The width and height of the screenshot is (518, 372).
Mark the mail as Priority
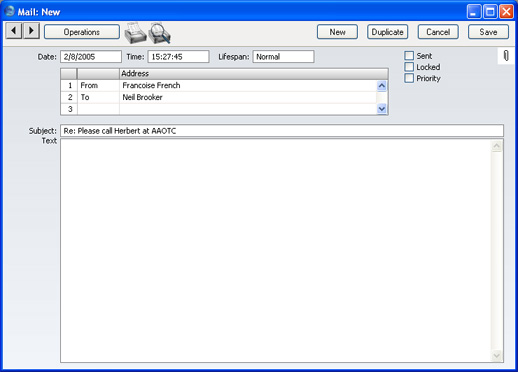coord(409,78)
